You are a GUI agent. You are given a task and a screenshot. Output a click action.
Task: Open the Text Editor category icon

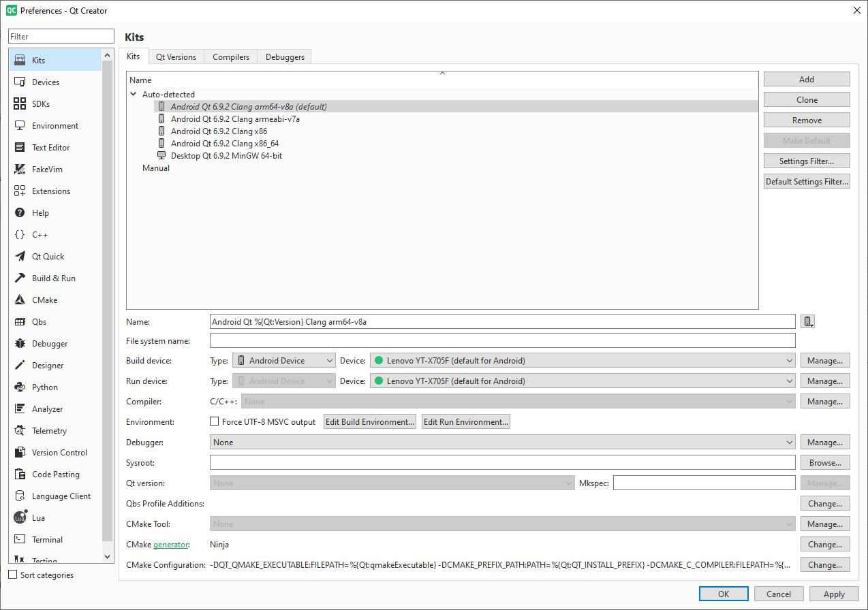pos(20,148)
